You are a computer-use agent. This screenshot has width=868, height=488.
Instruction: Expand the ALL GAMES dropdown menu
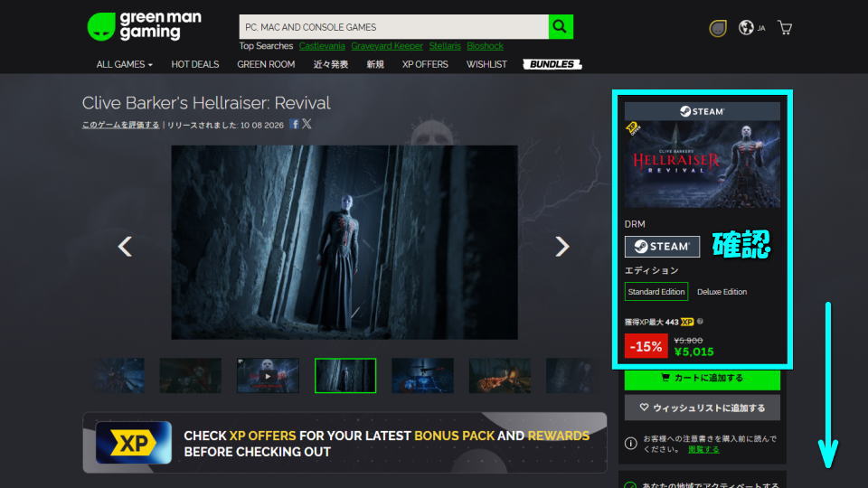point(124,64)
